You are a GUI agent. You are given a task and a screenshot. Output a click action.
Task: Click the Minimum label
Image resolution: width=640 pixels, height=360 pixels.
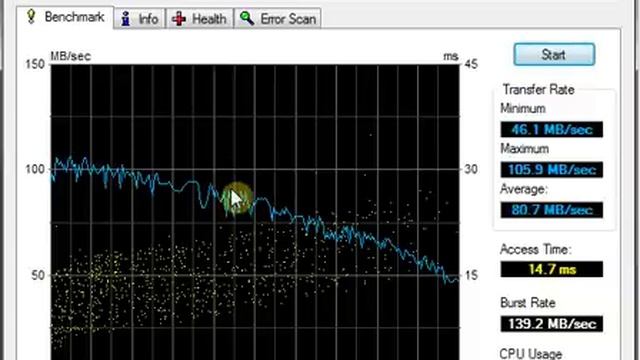pyautogui.click(x=523, y=109)
